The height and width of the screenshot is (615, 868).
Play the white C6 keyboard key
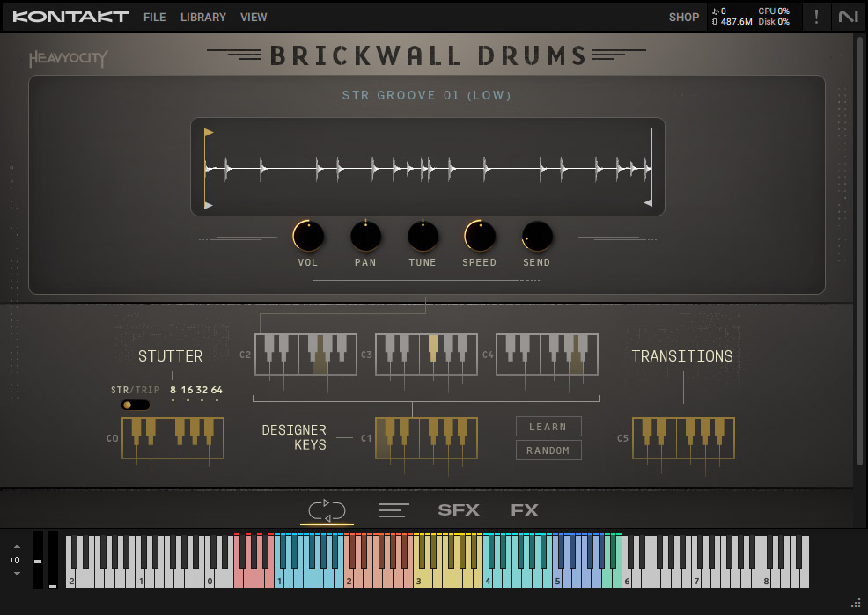(x=627, y=579)
